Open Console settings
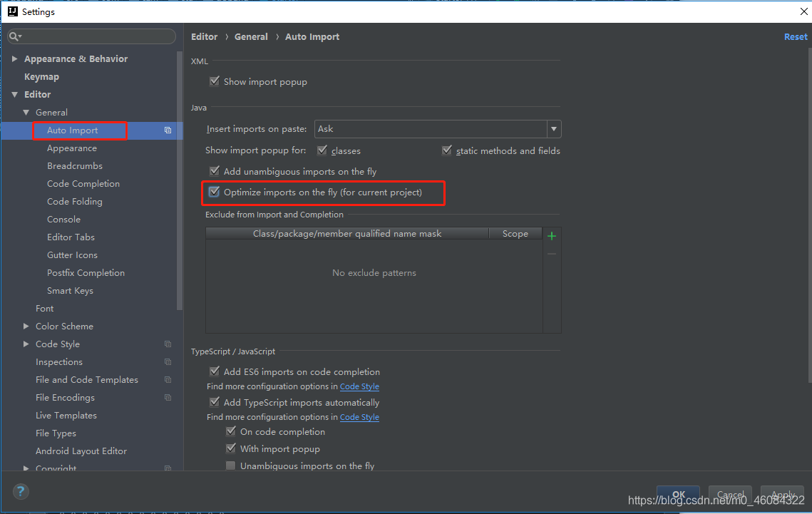Viewport: 812px width, 514px height. tap(63, 220)
